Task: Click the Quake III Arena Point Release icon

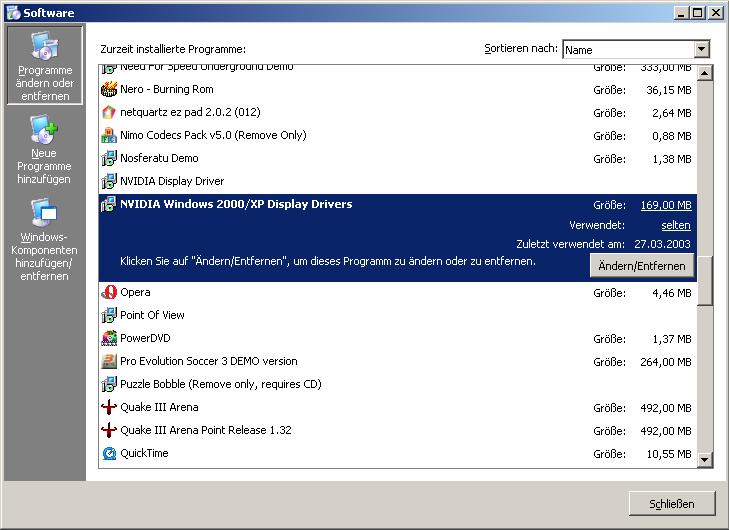Action: click(x=109, y=430)
